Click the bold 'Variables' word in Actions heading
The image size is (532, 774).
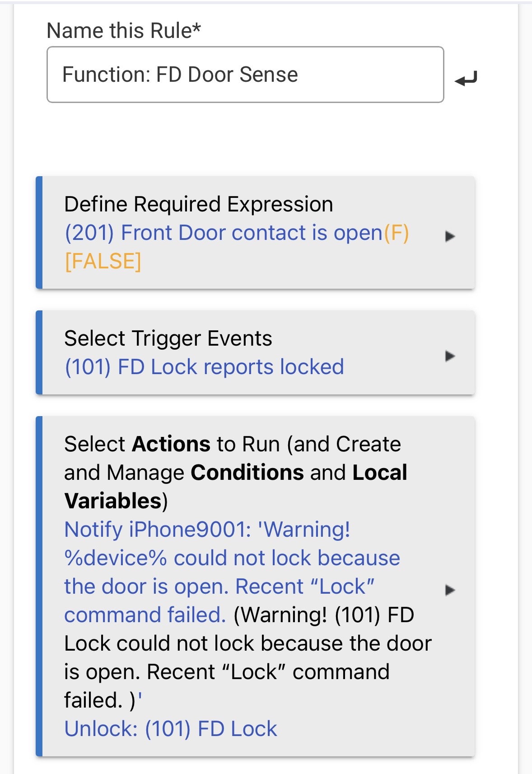[113, 501]
